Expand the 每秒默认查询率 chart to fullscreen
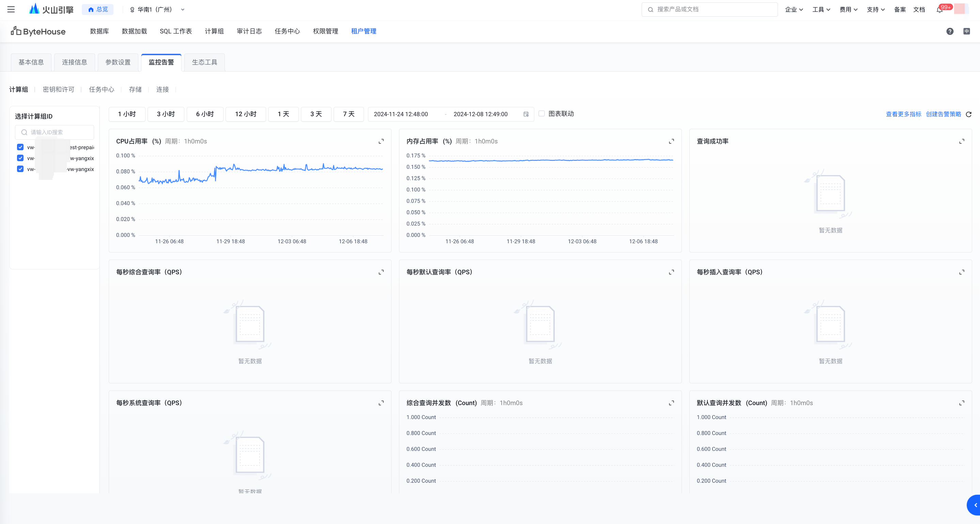980x524 pixels. tap(671, 272)
